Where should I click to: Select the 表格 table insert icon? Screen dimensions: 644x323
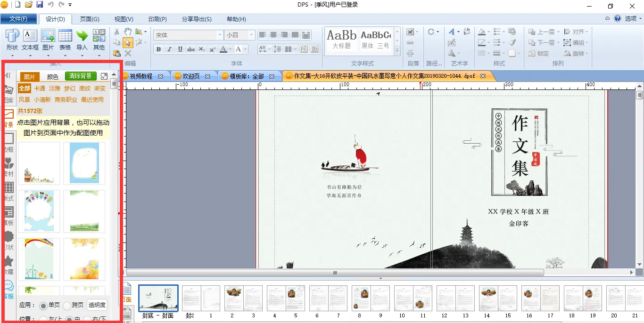[65, 37]
